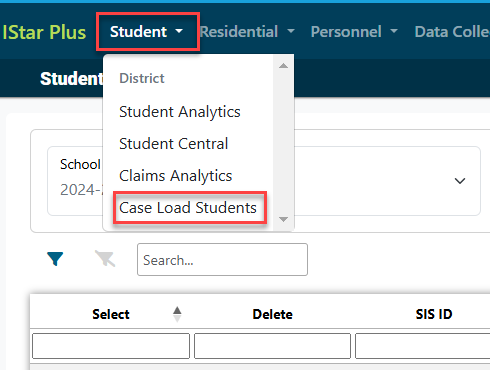Choose Claims Analytics from menu

click(x=175, y=176)
